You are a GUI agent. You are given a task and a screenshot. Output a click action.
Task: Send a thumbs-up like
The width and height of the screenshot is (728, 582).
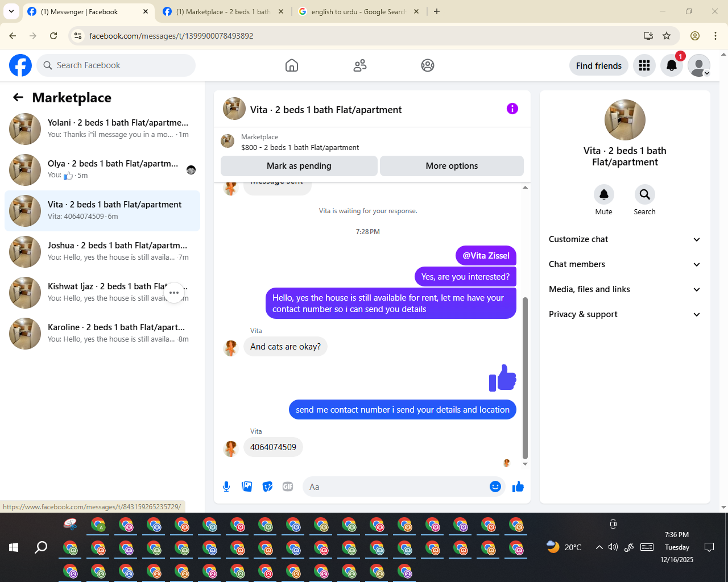tap(518, 487)
